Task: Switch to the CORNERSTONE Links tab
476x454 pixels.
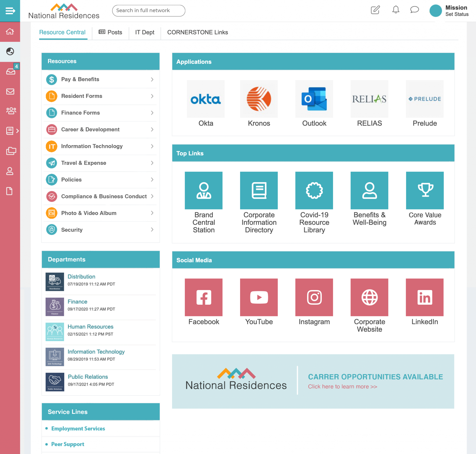Action: coord(197,32)
